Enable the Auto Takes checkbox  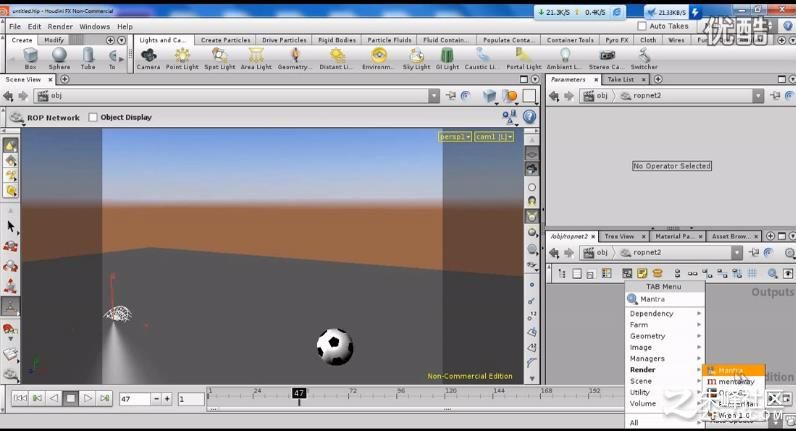[x=642, y=26]
